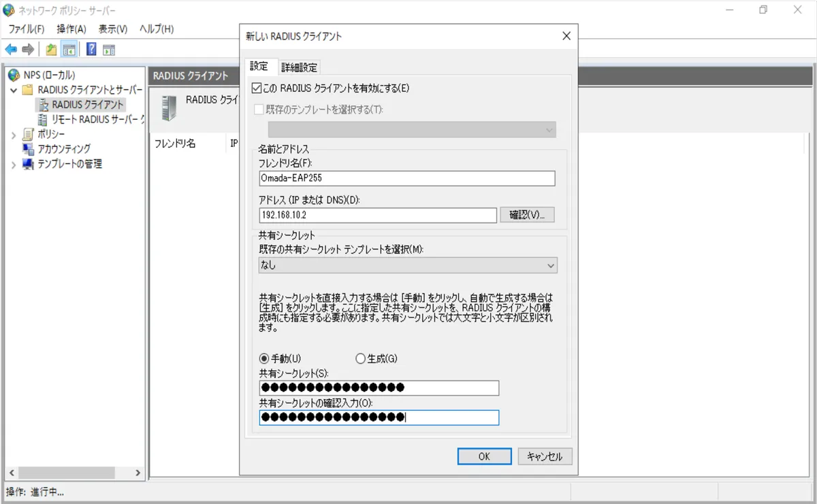Click the アカウンティング computer icon in tree
This screenshot has height=504, width=817.
28,149
